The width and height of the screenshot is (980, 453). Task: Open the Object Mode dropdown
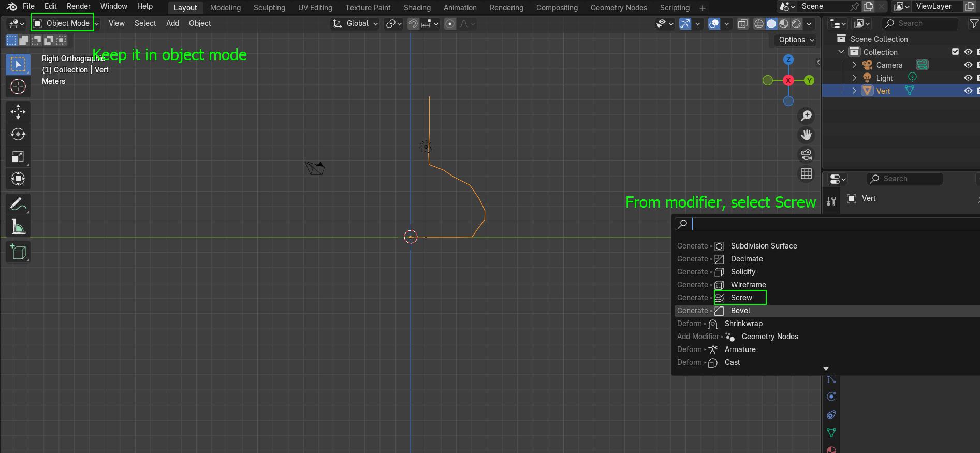tap(65, 23)
